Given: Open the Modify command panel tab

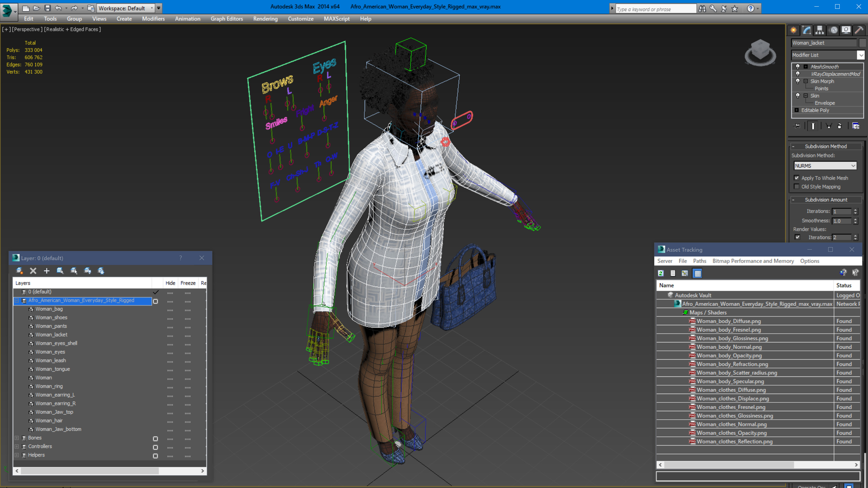Looking at the screenshot, I should pyautogui.click(x=807, y=30).
